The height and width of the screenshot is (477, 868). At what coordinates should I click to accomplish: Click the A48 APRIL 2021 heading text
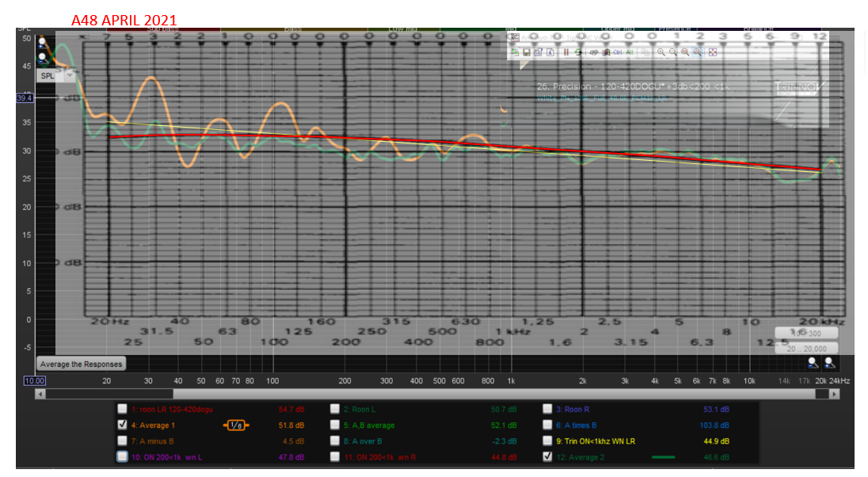[124, 20]
